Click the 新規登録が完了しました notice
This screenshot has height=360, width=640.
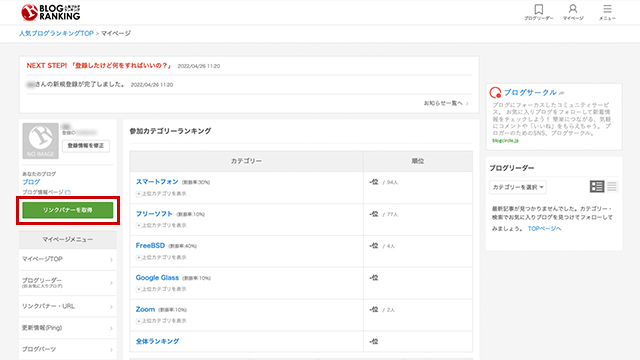point(76,84)
